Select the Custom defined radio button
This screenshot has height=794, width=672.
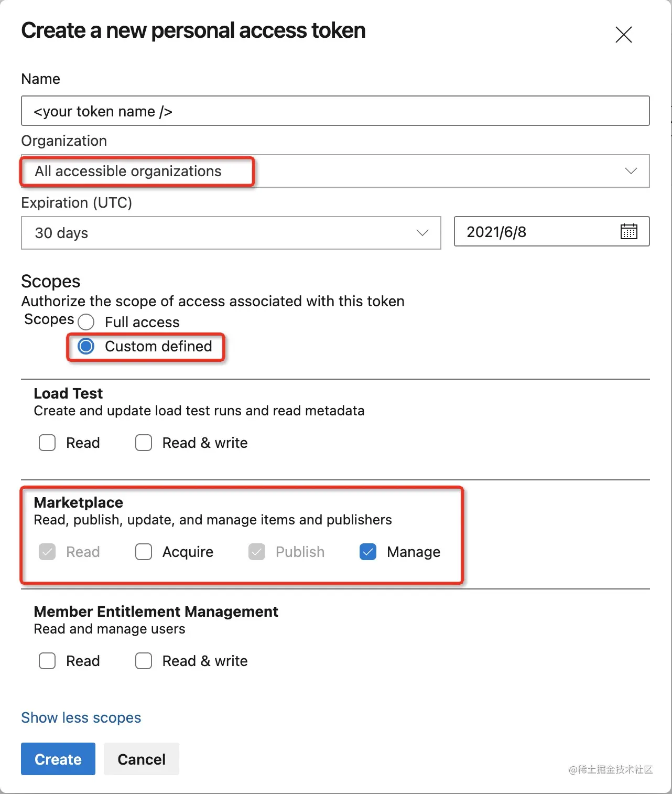tap(86, 346)
